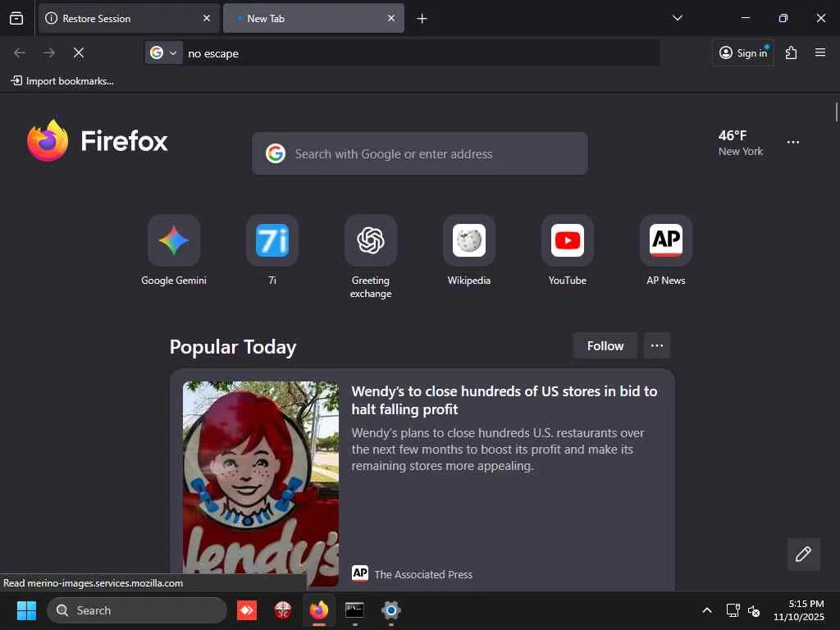Stop loading the page
The image size is (840, 630).
[79, 52]
